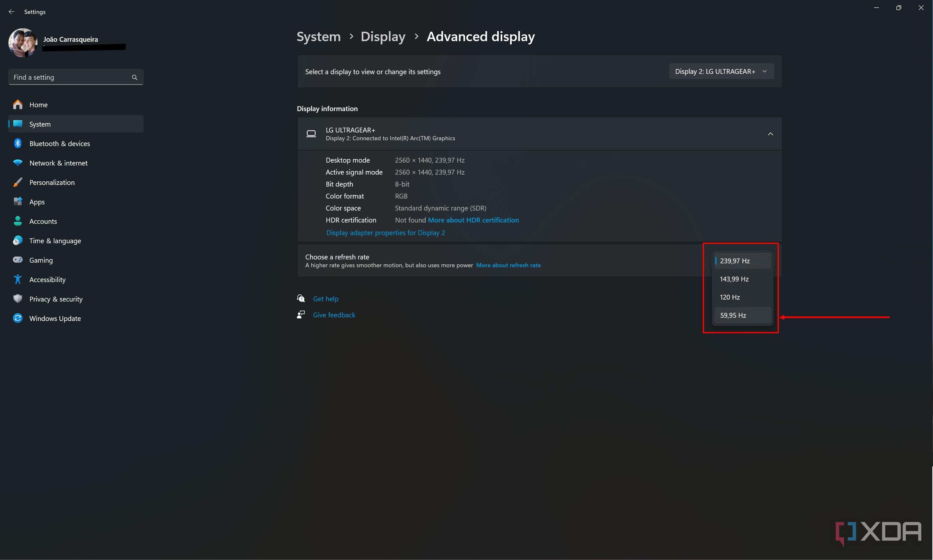Click Display in the breadcrumb
Screen dimensions: 933x560
pos(383,37)
